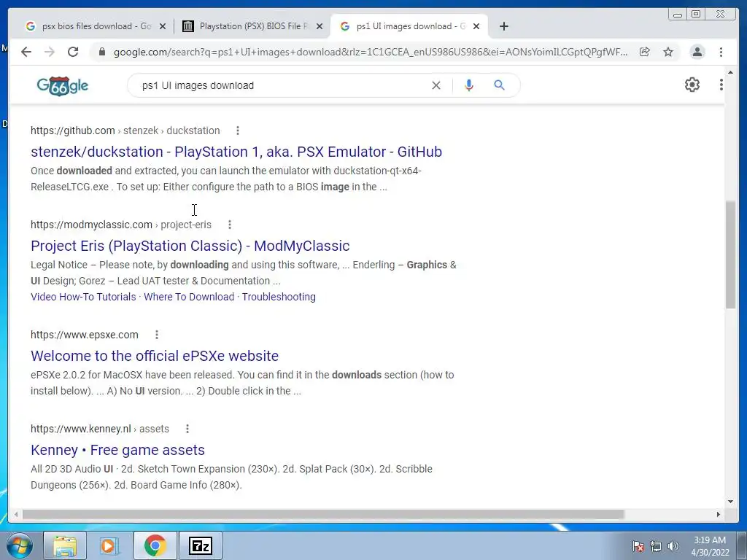Close the Playstation (PSX) BIOS File tab
Screen dimensions: 747x560
(x=320, y=26)
